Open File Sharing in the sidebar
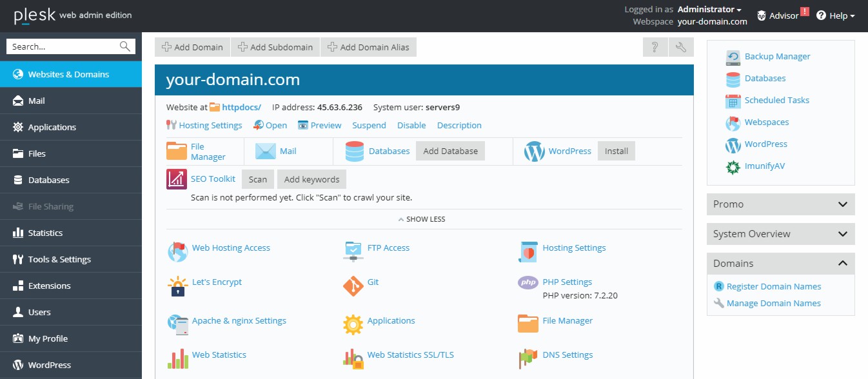 [71, 206]
